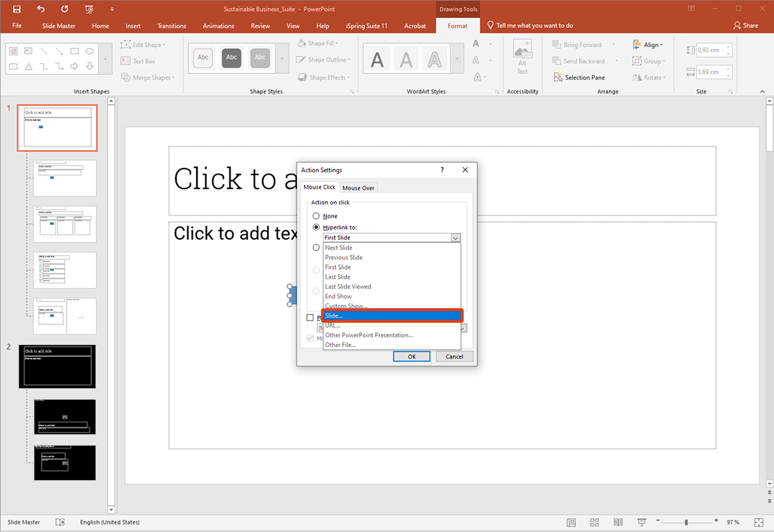Viewport: 774px width, 532px height.
Task: Select the None action radio button
Action: tap(316, 216)
